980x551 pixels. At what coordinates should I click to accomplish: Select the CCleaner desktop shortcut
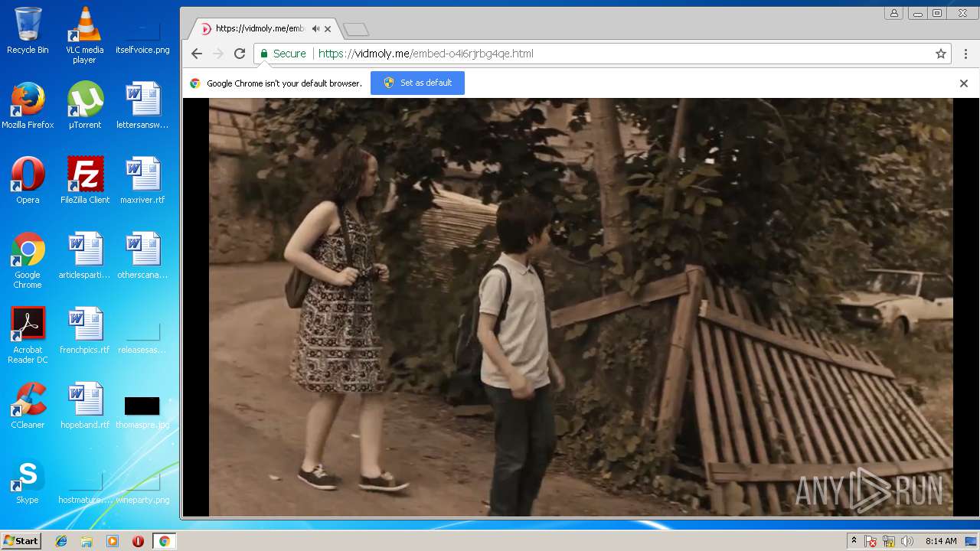click(28, 406)
